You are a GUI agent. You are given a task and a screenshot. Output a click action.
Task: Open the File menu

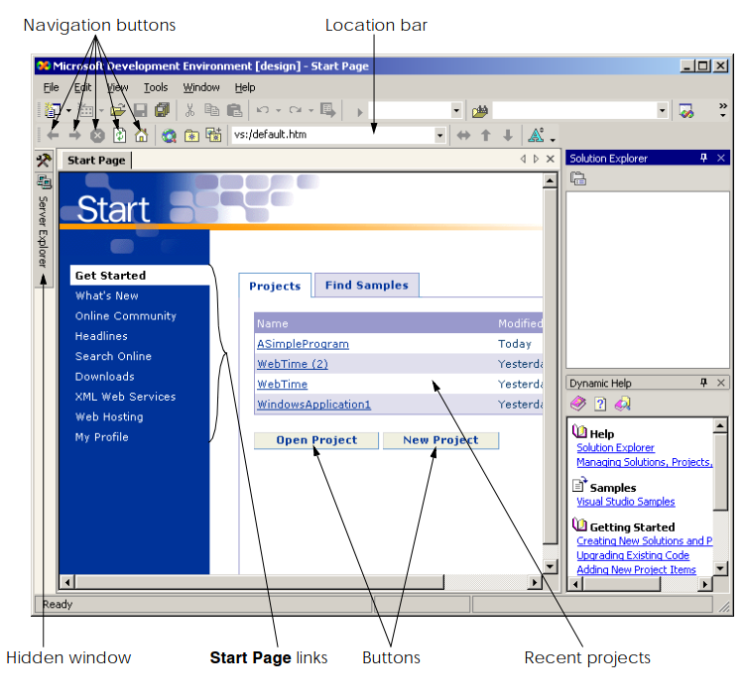click(x=51, y=87)
